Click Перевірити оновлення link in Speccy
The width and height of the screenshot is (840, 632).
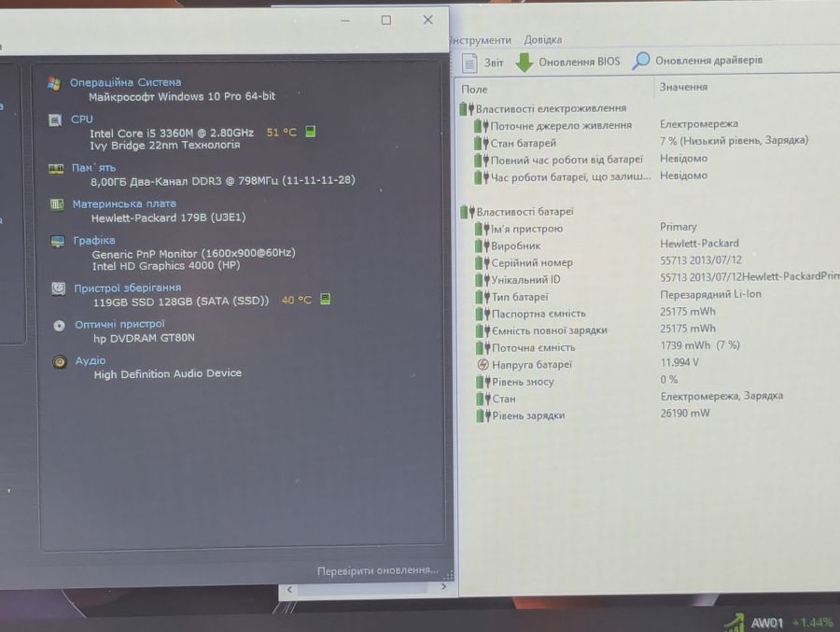coord(378,570)
